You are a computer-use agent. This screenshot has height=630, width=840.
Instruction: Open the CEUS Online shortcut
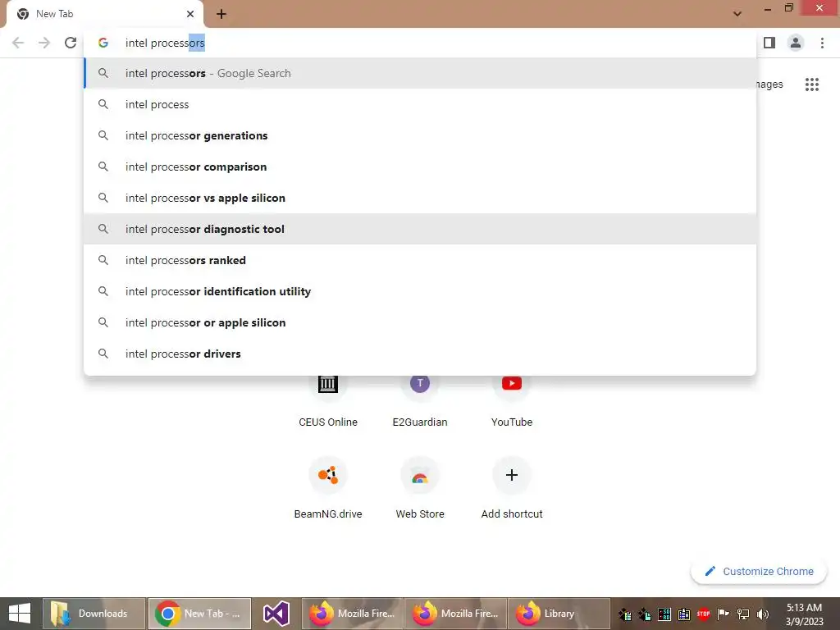[328, 402]
